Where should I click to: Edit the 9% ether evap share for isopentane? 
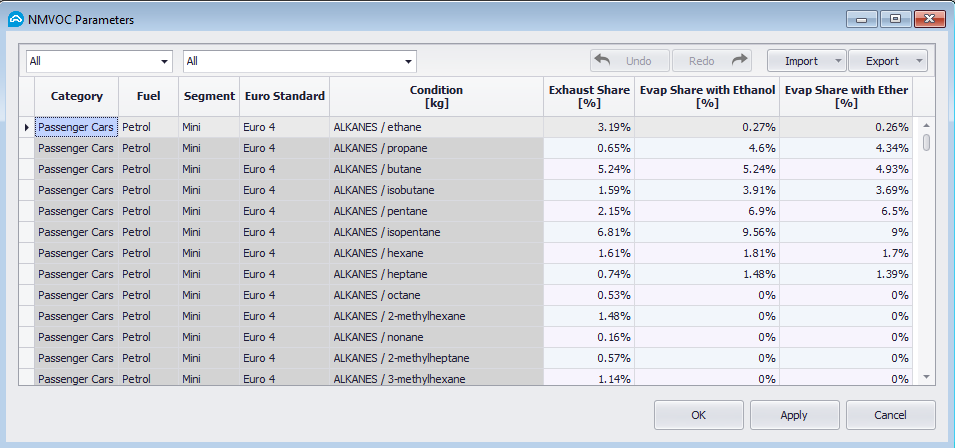pos(846,232)
